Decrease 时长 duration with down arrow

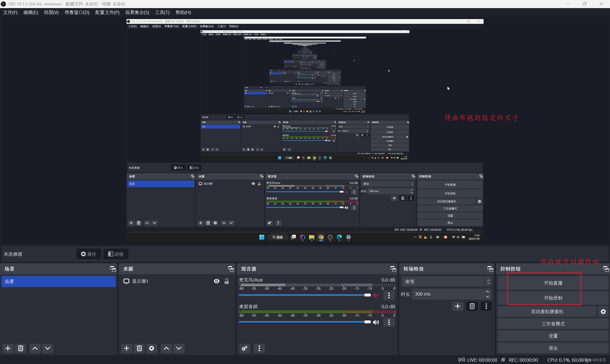coord(487,297)
